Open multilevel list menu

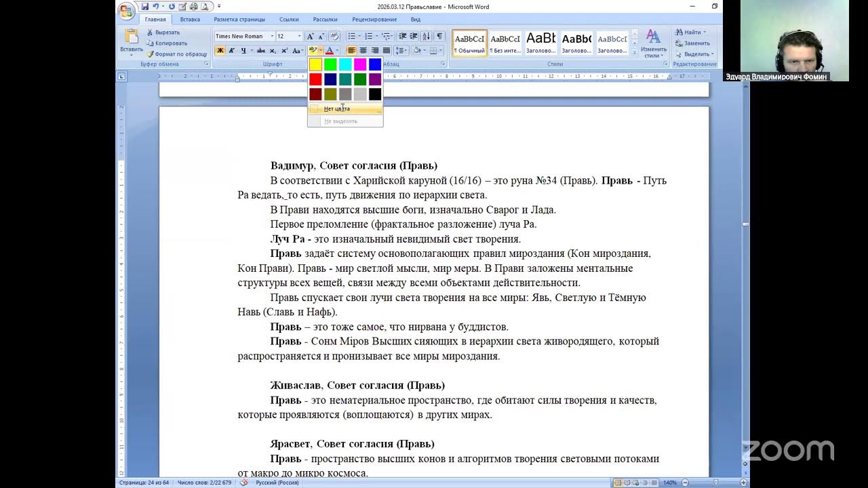(x=387, y=36)
